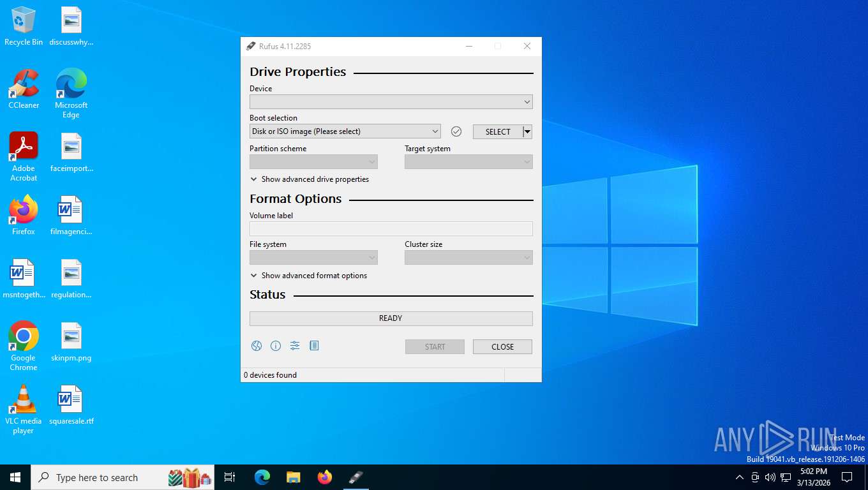Image resolution: width=868 pixels, height=490 pixels.
Task: Open the Device dropdown
Action: (391, 102)
